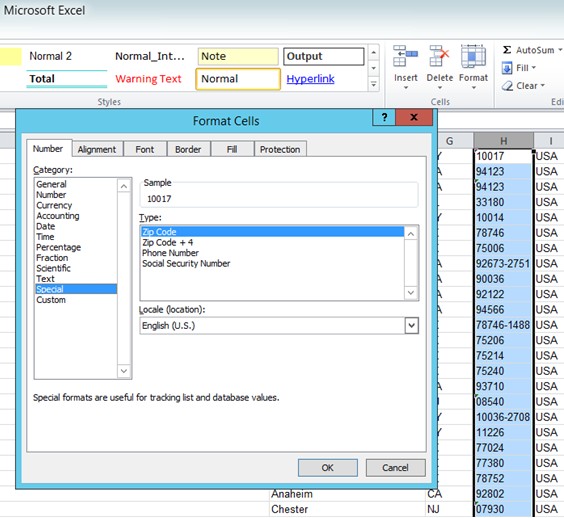Select Number category in list
Screen dimensions: 564x518
point(76,195)
